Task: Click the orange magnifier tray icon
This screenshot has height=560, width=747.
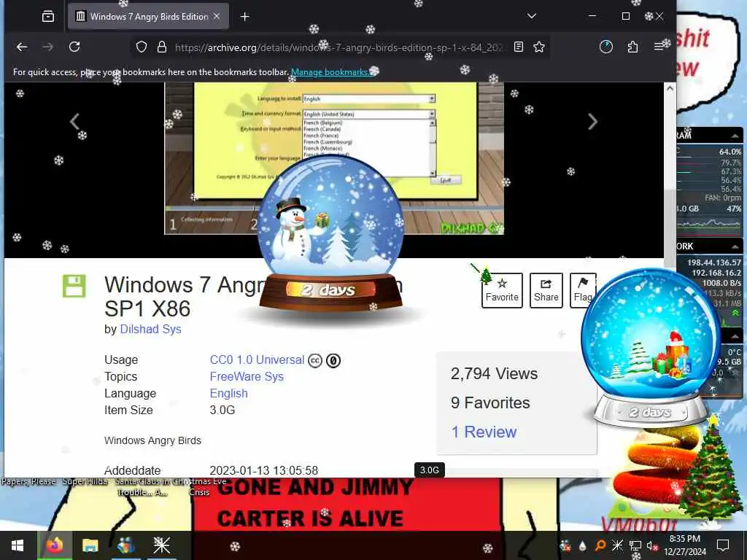Action: (x=600, y=545)
